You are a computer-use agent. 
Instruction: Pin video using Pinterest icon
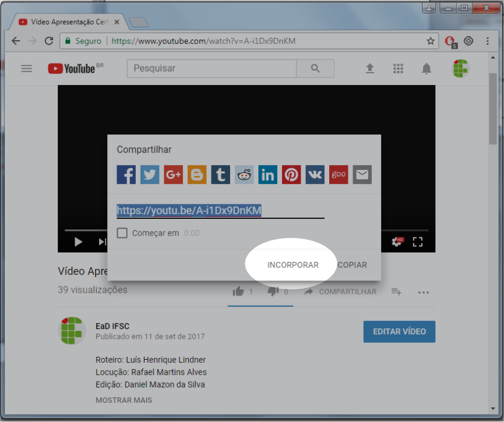291,175
